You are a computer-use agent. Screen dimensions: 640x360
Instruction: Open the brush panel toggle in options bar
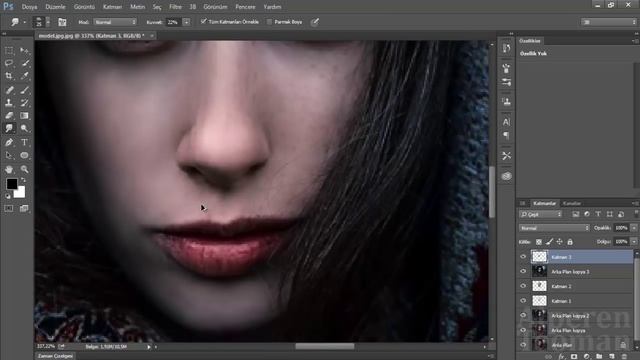coord(62,22)
